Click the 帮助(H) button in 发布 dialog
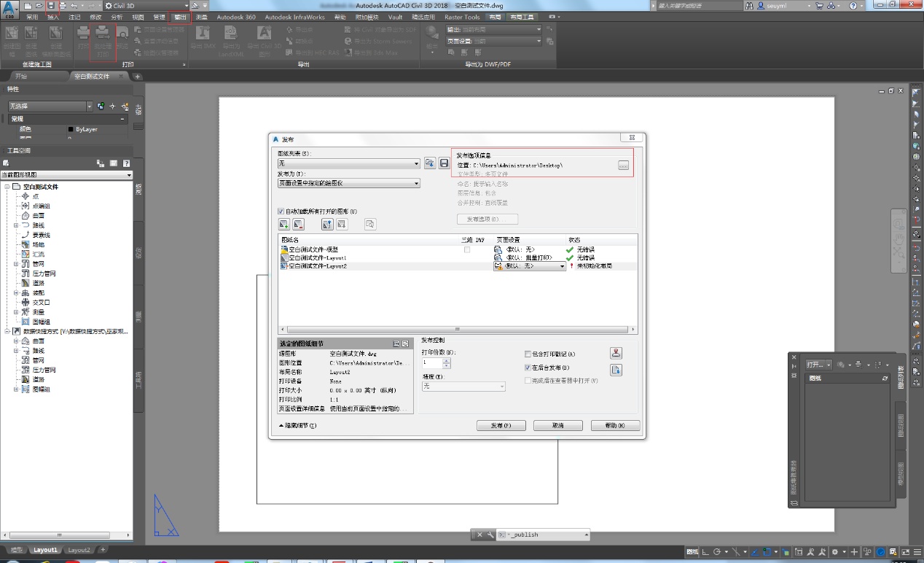Viewport: 924px width, 563px height. coord(616,426)
